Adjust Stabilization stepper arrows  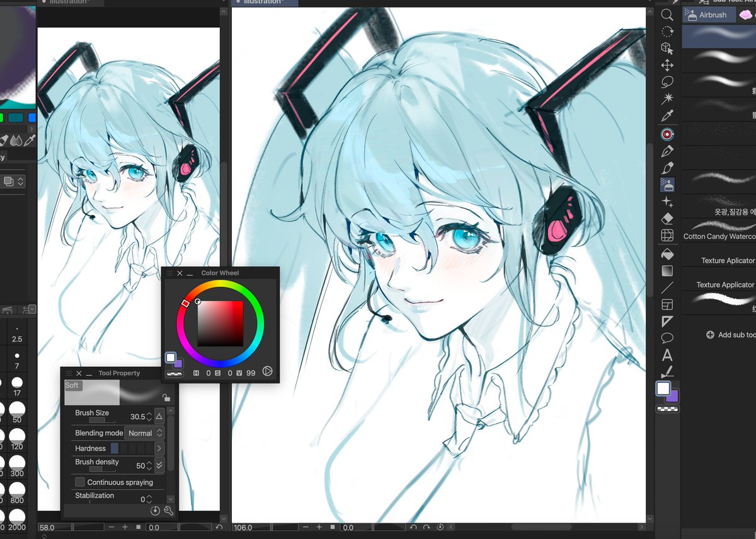pyautogui.click(x=149, y=499)
